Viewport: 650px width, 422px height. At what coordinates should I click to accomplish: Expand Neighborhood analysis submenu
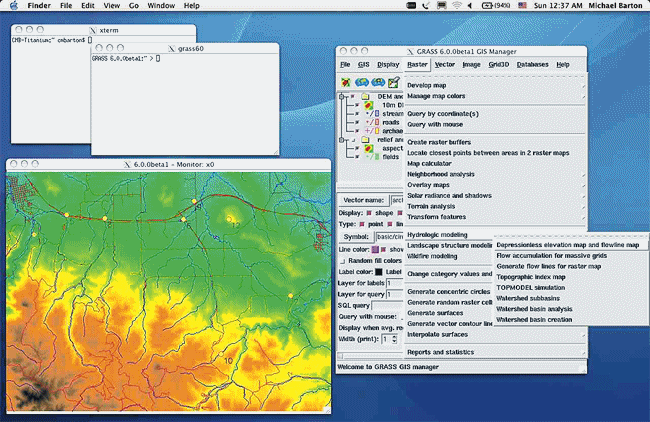[495, 175]
